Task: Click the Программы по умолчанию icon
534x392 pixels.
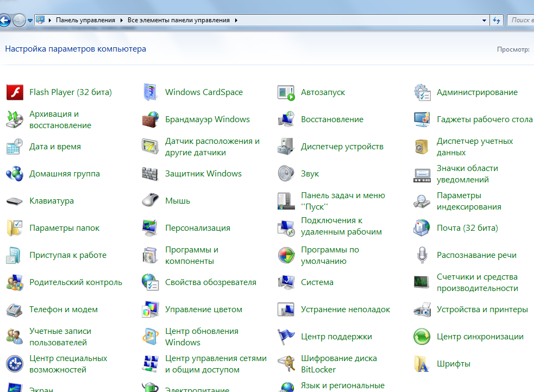Action: coord(286,255)
